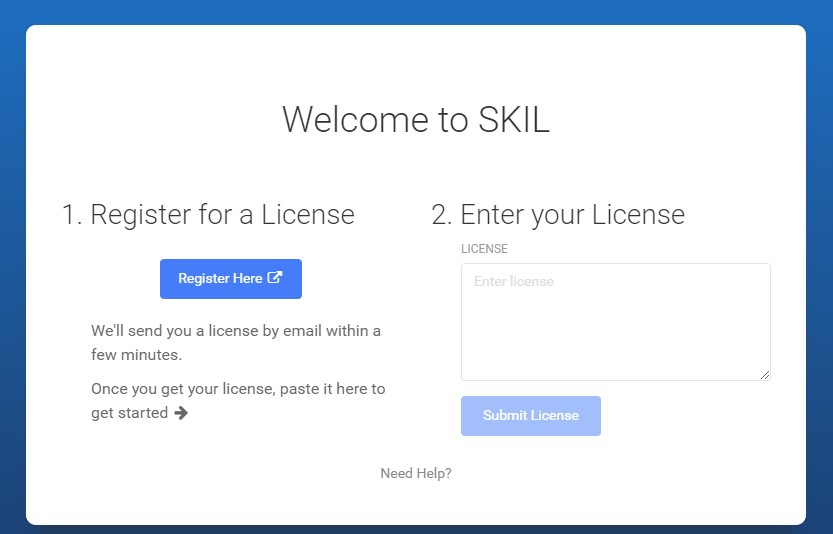Click the text area resize handle
833x534 pixels.
point(764,375)
